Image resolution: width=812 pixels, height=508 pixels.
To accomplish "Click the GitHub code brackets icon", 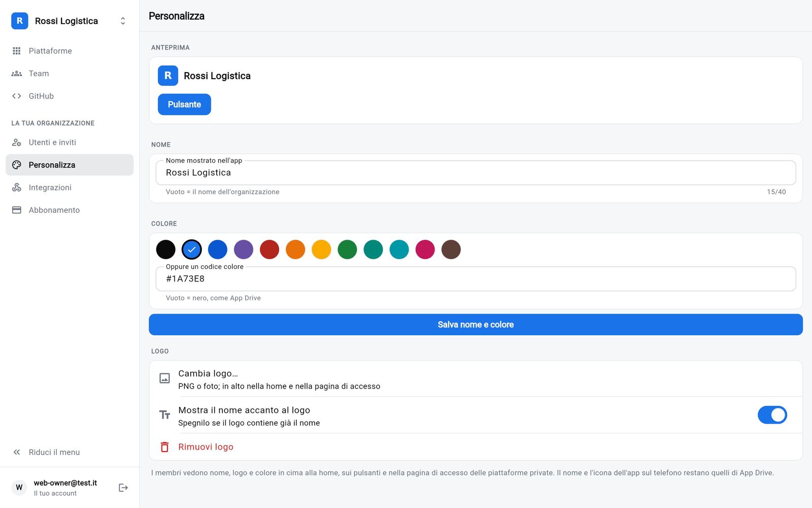I will pyautogui.click(x=17, y=96).
